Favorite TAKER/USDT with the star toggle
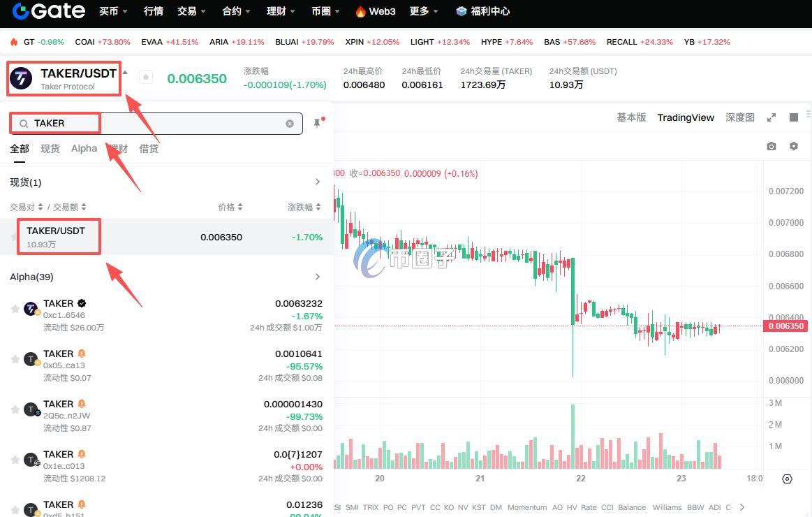 coord(146,77)
